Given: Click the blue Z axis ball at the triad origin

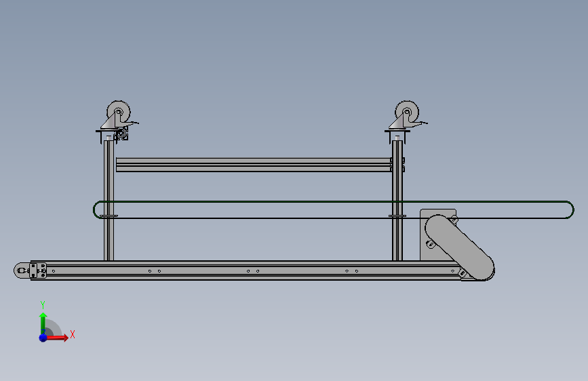Looking at the screenshot, I should [43, 338].
